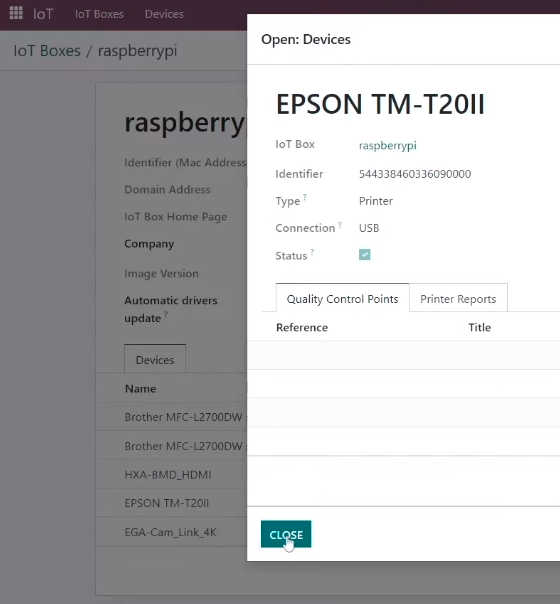Click the IoT app title
Screen dimensions: 560x604
[x=43, y=14]
